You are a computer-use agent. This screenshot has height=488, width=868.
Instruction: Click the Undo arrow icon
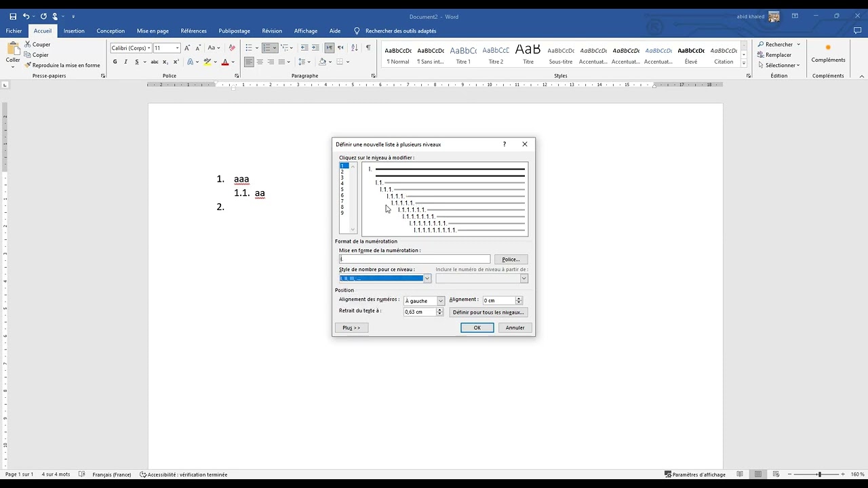26,16
